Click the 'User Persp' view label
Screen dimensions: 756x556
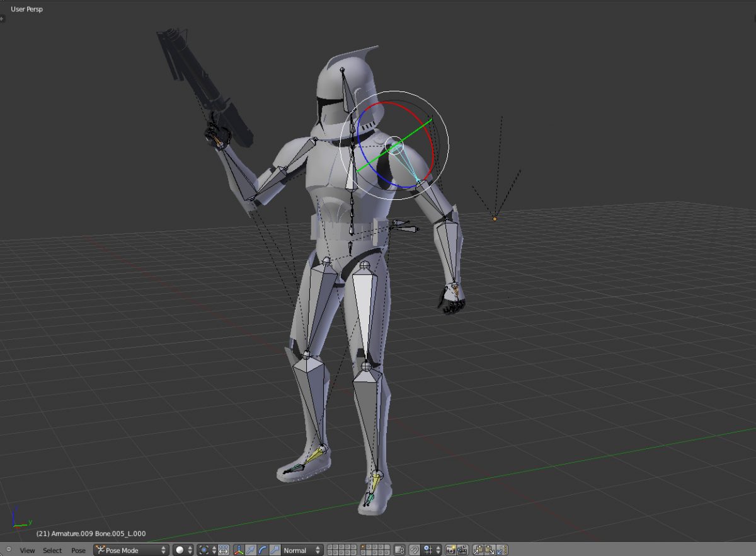(x=26, y=9)
